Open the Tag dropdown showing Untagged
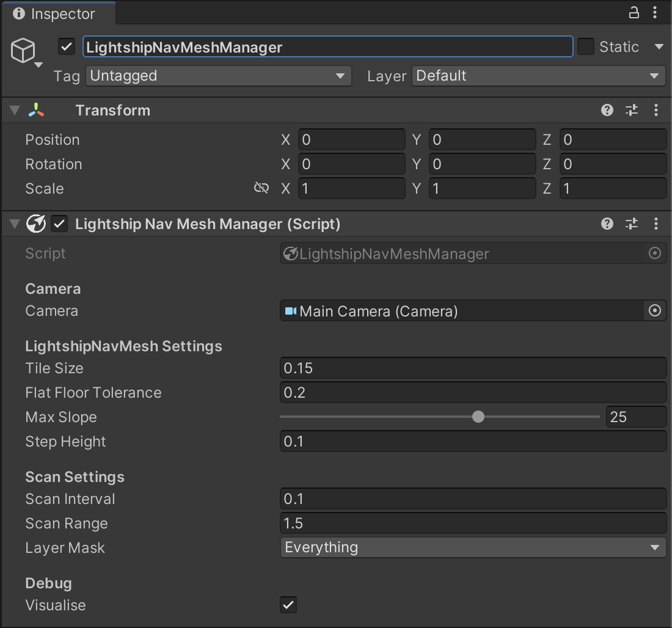 (x=219, y=76)
